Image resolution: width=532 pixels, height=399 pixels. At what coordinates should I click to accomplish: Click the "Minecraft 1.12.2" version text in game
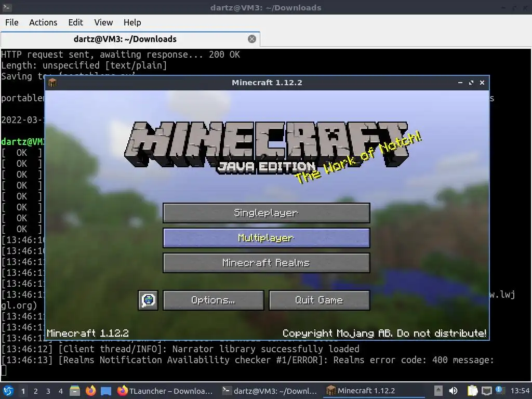(x=87, y=333)
